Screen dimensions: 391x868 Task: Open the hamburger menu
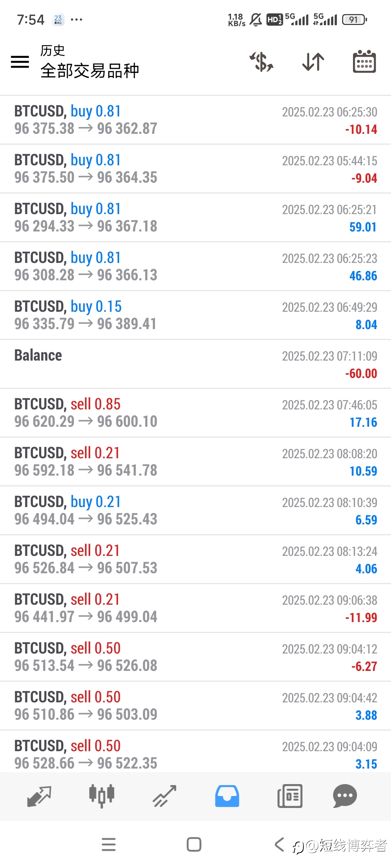(20, 62)
